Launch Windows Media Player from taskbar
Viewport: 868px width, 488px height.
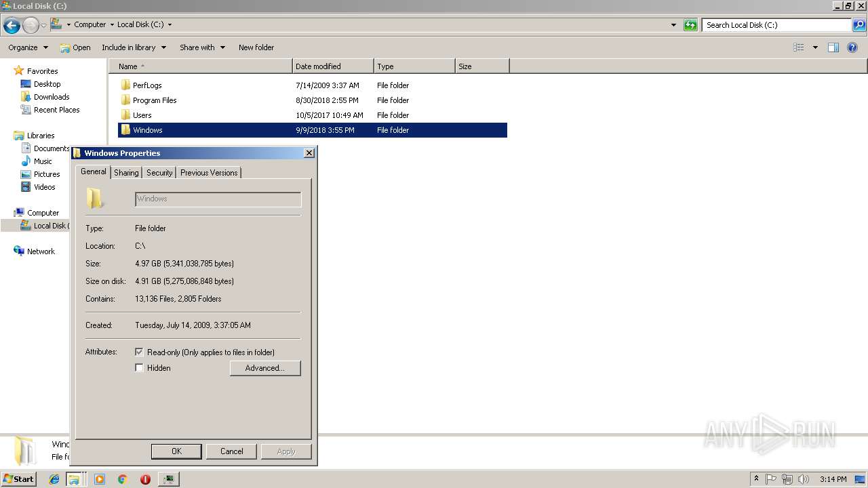(100, 479)
